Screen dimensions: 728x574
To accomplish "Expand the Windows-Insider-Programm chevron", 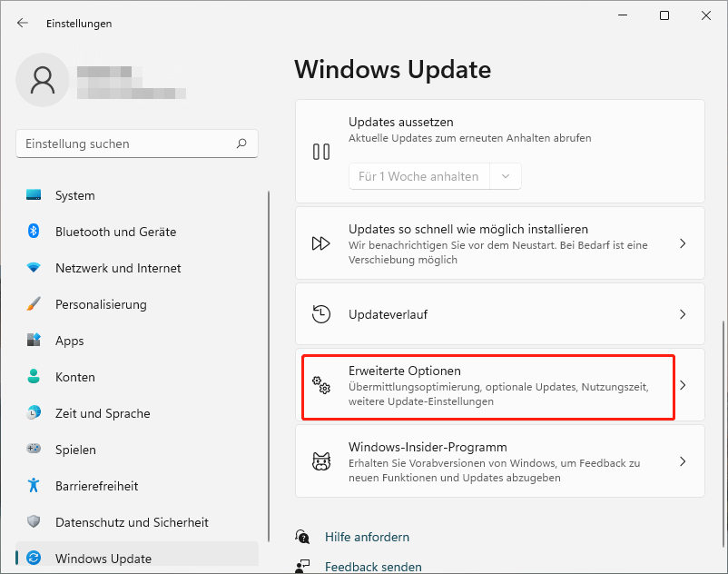I will coord(683,461).
